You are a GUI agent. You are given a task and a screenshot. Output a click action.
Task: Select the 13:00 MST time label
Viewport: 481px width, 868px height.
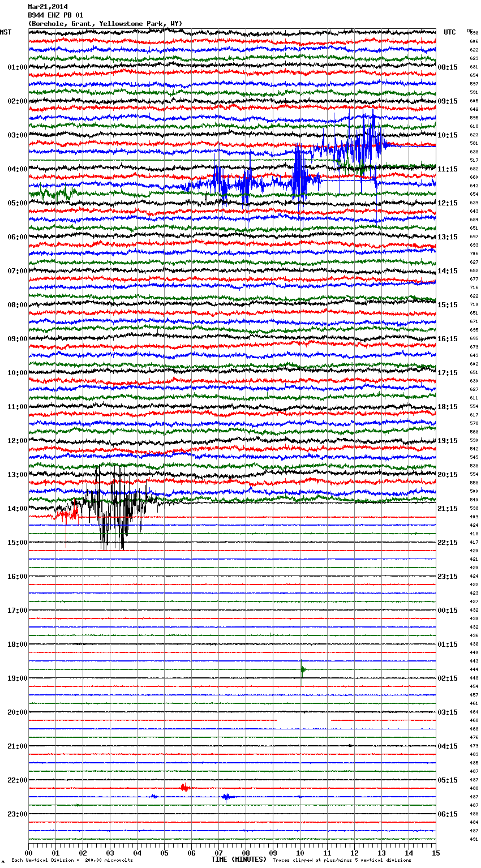pyautogui.click(x=18, y=475)
